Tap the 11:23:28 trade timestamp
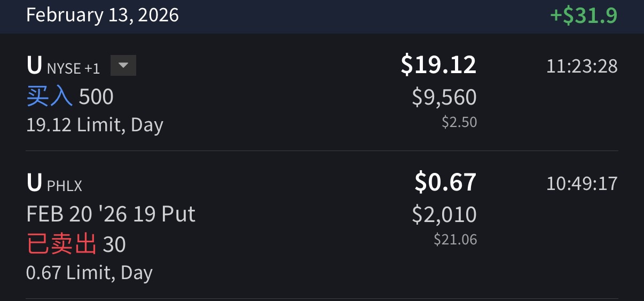This screenshot has height=301, width=644. (x=582, y=66)
